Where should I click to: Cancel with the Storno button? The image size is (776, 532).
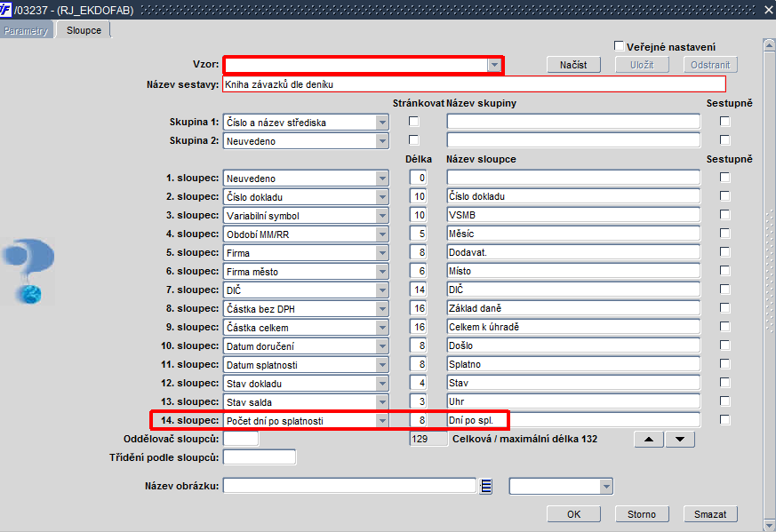pyautogui.click(x=642, y=514)
